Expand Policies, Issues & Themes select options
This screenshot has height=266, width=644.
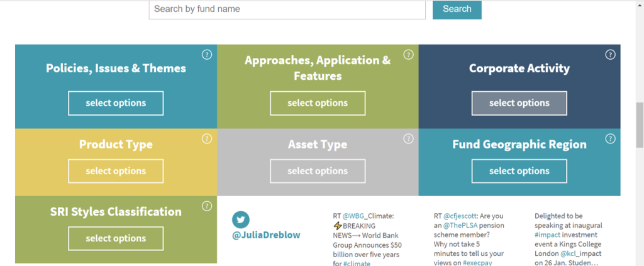(116, 103)
